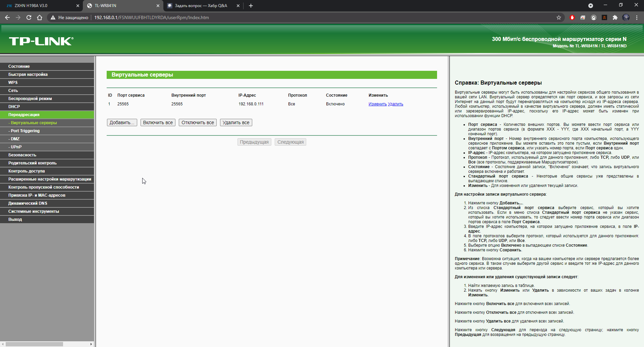
Task: Open DHCP menu section
Action: coord(47,107)
